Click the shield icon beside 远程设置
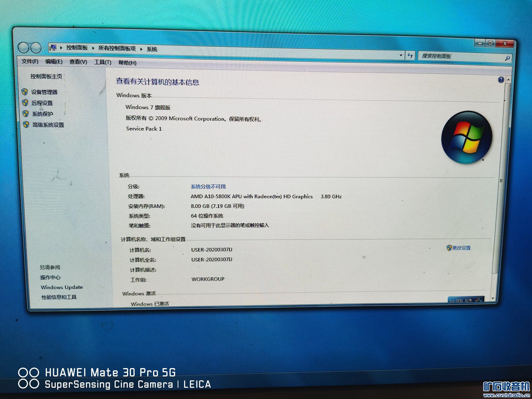 [25, 103]
